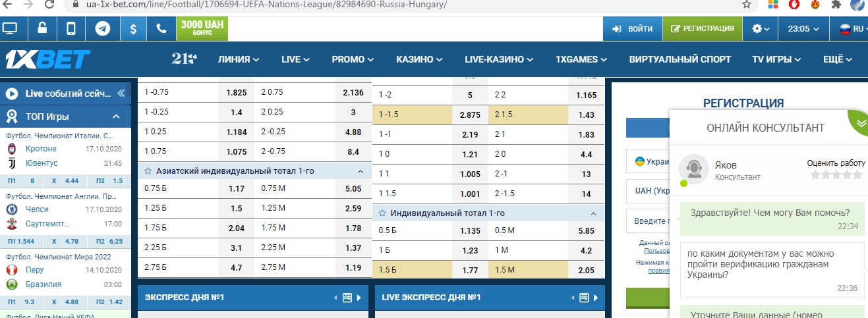The width and height of the screenshot is (868, 318).
Task: Click the Juventus club logo
Action: click(x=11, y=163)
